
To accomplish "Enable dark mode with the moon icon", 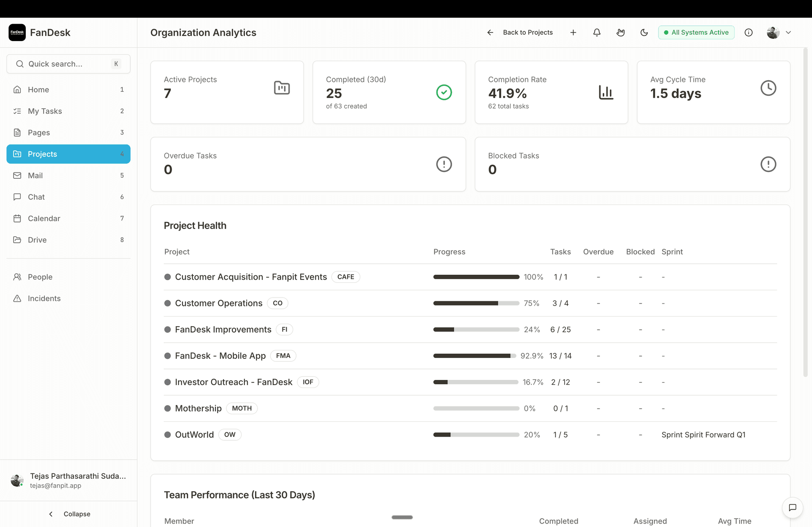I will click(644, 32).
